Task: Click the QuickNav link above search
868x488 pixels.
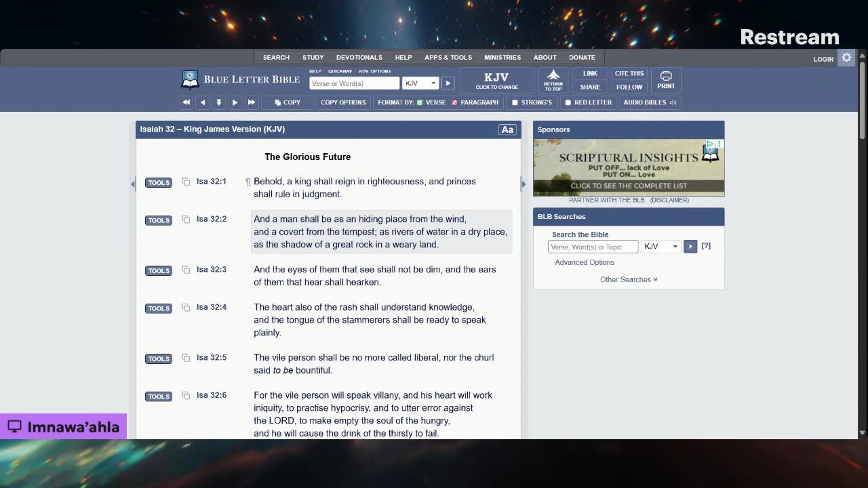Action: [340, 71]
